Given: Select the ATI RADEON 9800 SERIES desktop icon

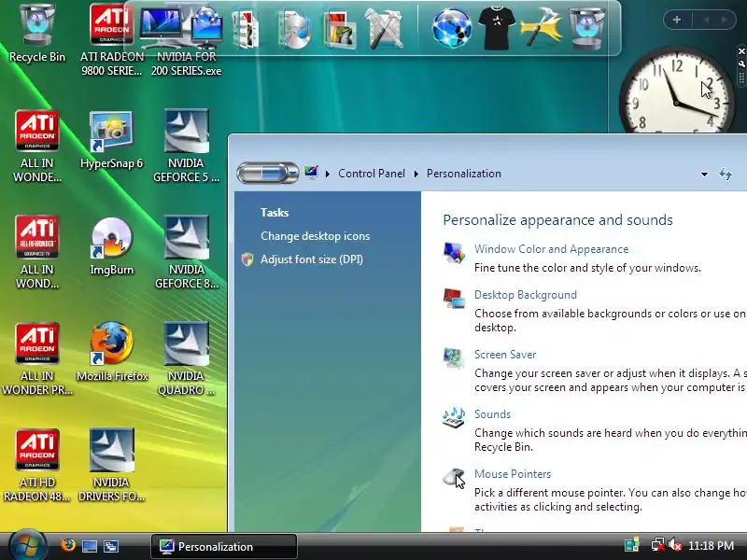Looking at the screenshot, I should [111, 38].
